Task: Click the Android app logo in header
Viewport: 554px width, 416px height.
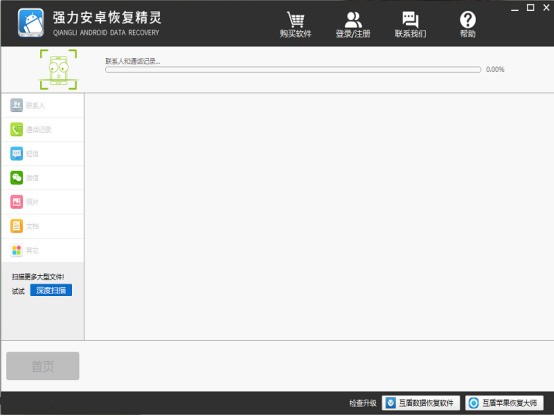Action: 31,23
